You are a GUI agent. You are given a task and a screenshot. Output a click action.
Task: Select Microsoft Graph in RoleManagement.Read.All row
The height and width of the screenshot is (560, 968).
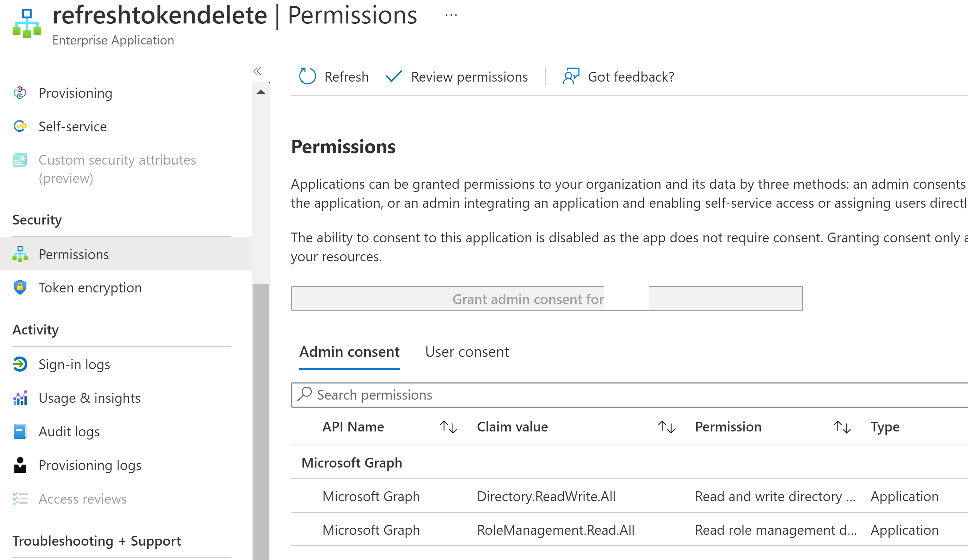pos(371,530)
